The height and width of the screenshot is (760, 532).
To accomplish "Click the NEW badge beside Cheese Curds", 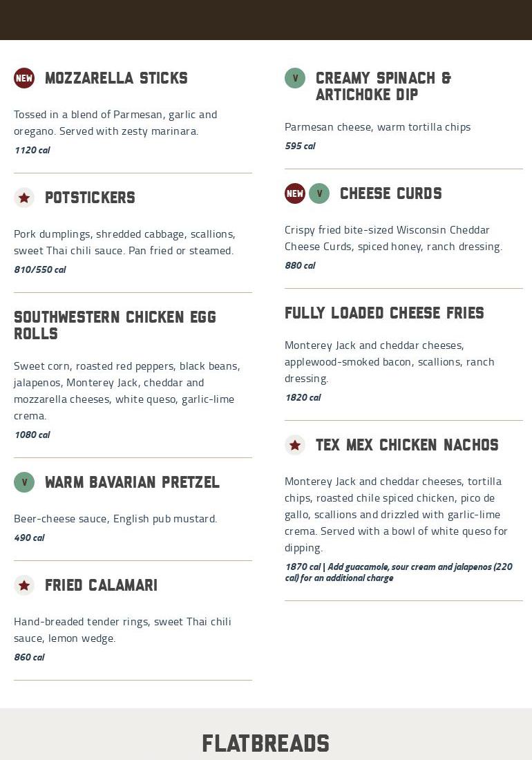I will [295, 193].
